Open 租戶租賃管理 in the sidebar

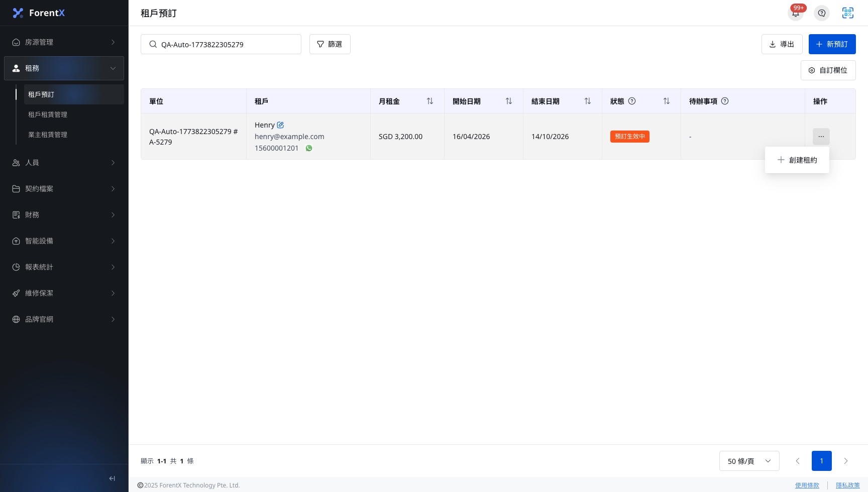click(x=74, y=114)
